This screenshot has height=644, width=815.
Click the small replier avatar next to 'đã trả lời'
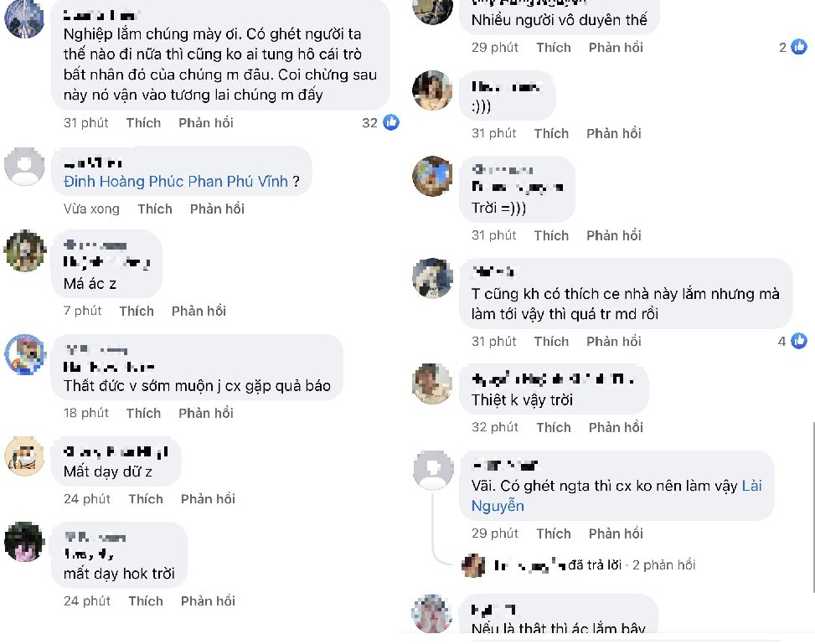474,565
